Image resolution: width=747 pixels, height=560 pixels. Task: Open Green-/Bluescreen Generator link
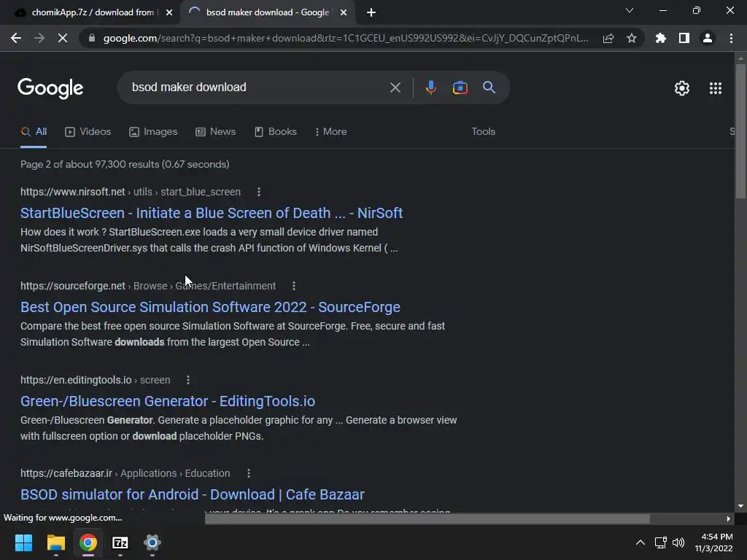click(168, 401)
